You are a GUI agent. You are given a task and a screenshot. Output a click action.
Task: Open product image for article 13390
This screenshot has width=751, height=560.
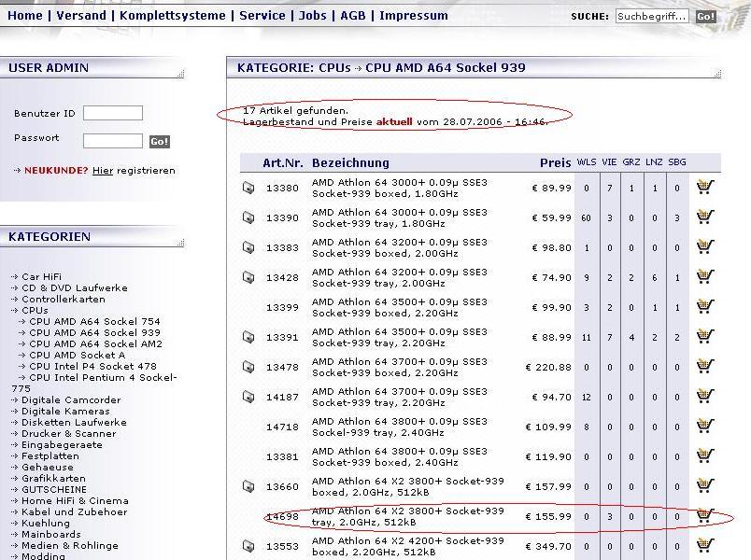(x=248, y=217)
